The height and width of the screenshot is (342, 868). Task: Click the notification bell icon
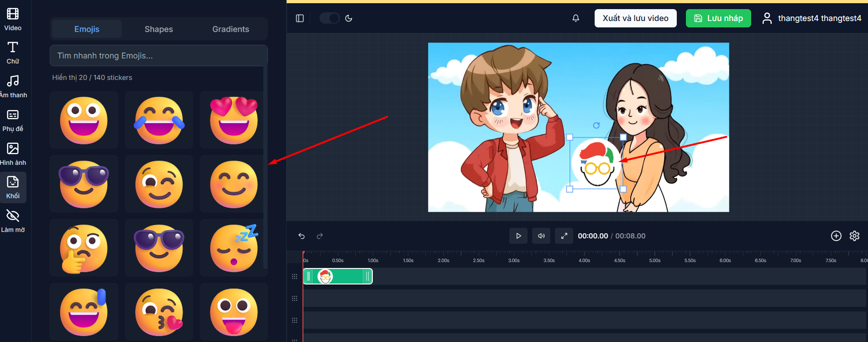(x=575, y=18)
